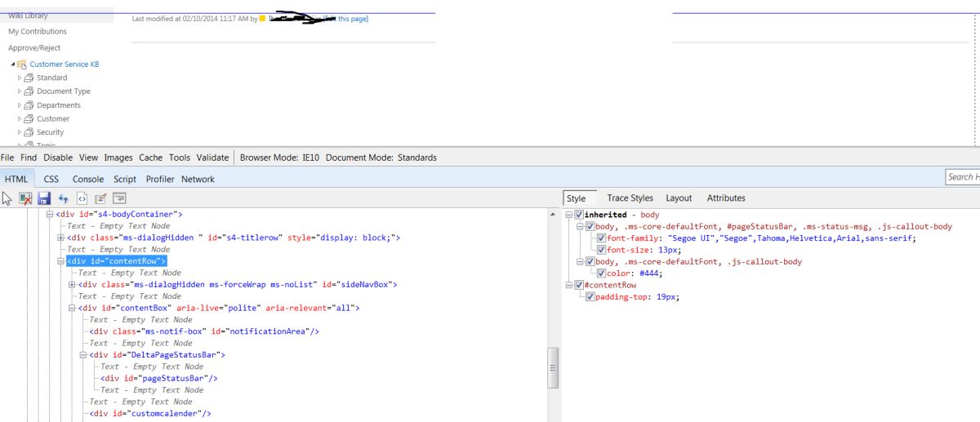980x422 pixels.
Task: Open the Trace Styles tab
Action: coord(630,198)
